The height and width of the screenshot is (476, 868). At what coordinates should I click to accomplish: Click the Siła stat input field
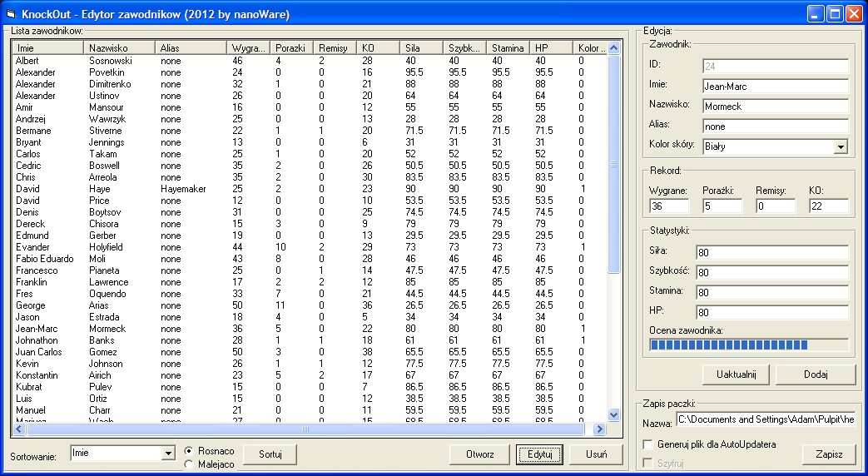click(771, 252)
